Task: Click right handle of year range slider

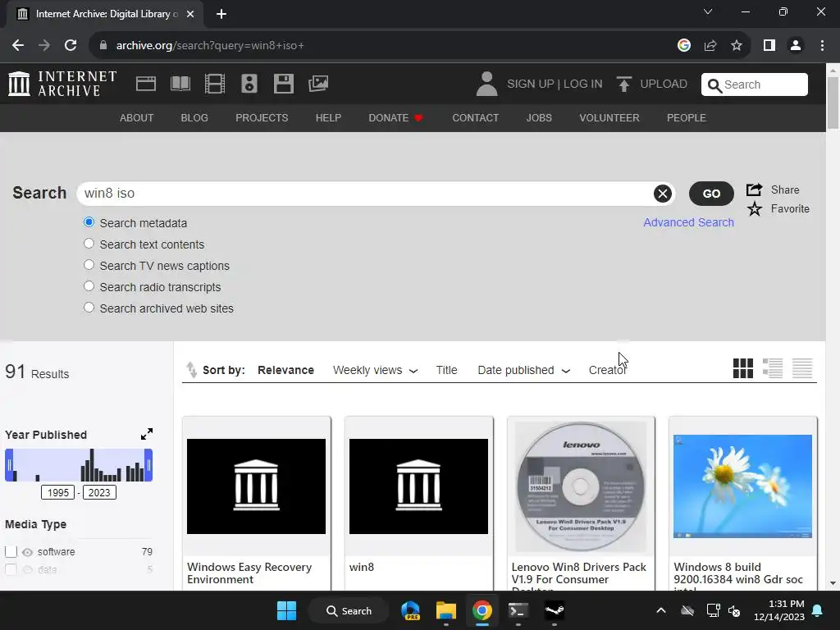Action: click(x=148, y=465)
